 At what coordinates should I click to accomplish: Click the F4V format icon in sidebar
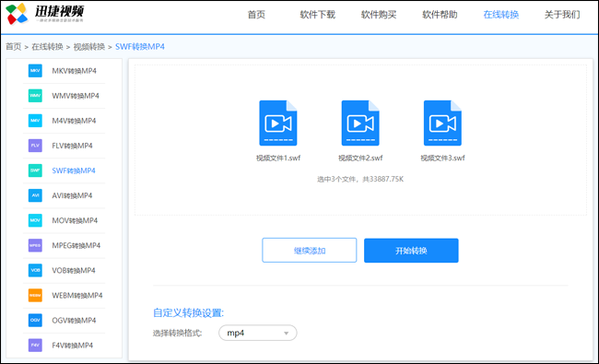tap(35, 346)
